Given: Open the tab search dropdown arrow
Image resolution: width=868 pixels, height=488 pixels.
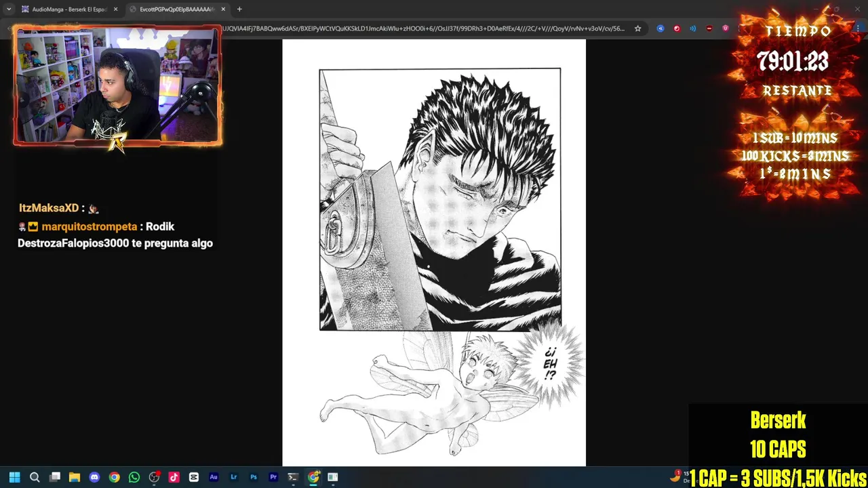Looking at the screenshot, I should (9, 9).
